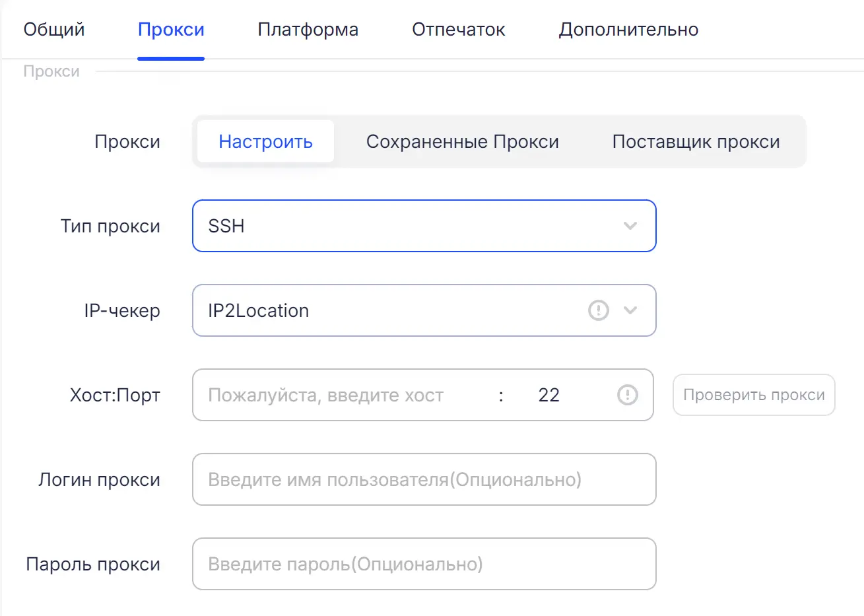Click the info icon in Хост:Порт field
Viewport: 864px width, 616px height.
[x=627, y=395]
